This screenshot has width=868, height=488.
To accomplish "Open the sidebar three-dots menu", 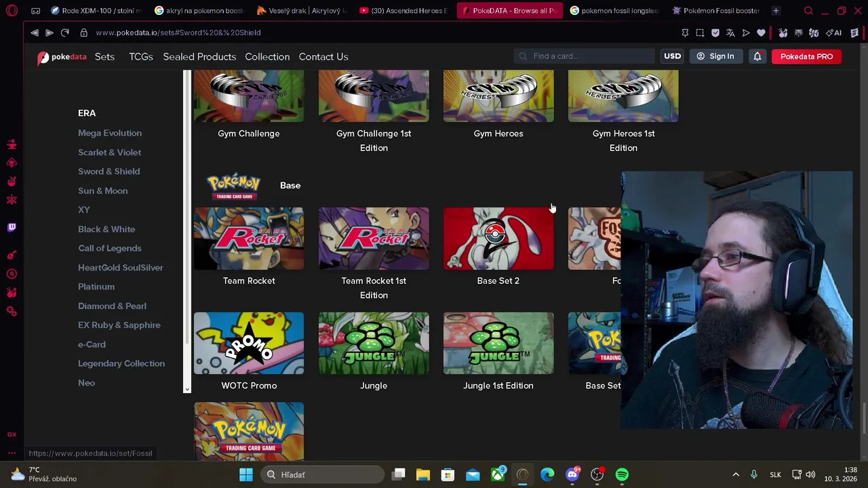I will [x=12, y=453].
